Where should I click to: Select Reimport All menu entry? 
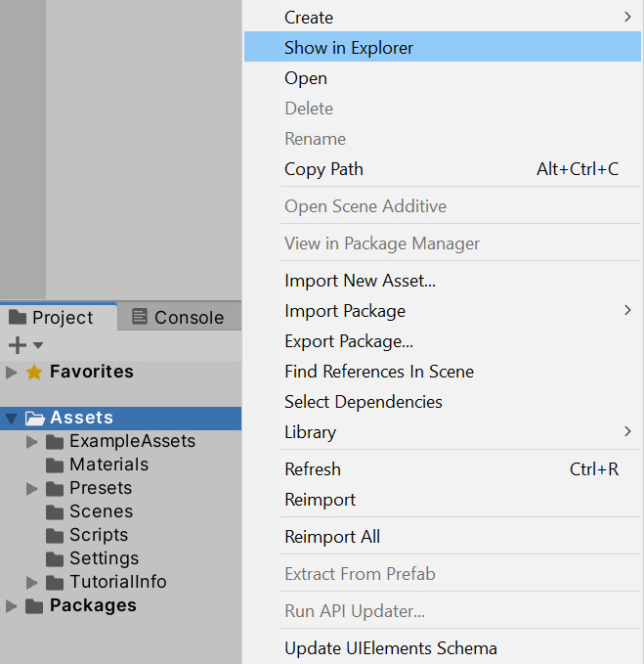click(x=332, y=537)
